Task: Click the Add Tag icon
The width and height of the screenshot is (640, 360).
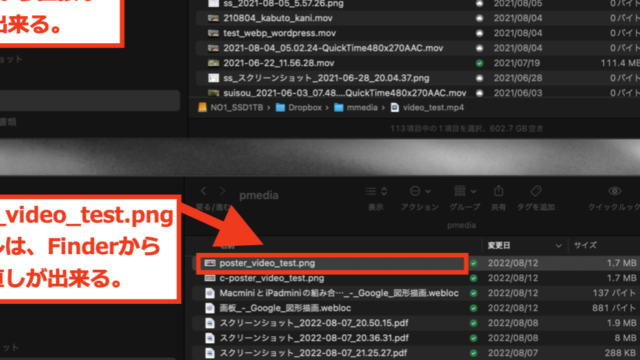Action: pos(536,191)
